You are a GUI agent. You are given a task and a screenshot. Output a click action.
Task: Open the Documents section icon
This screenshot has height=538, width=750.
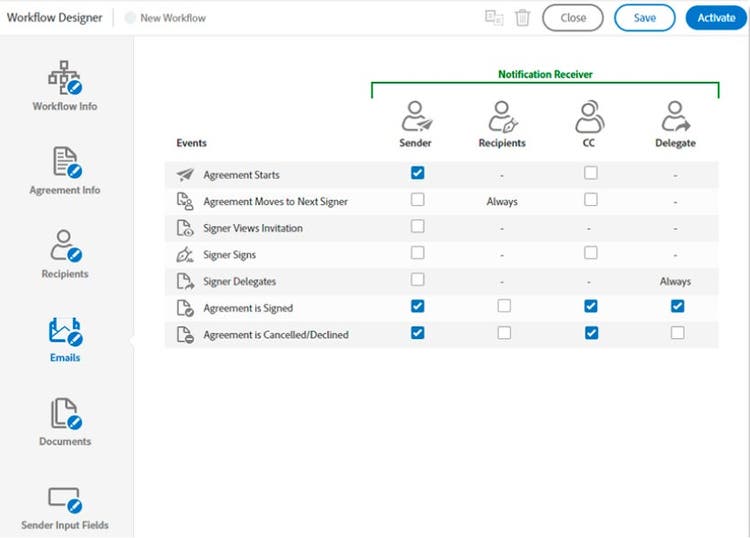(65, 415)
